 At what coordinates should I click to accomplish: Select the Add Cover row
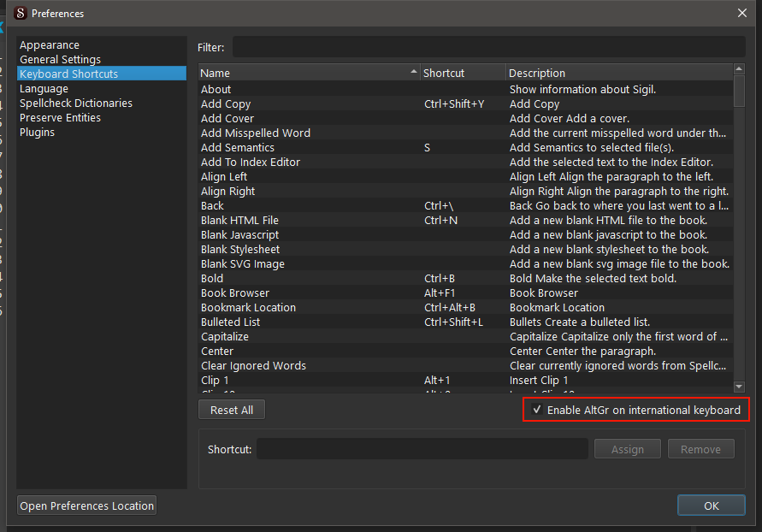[465, 119]
